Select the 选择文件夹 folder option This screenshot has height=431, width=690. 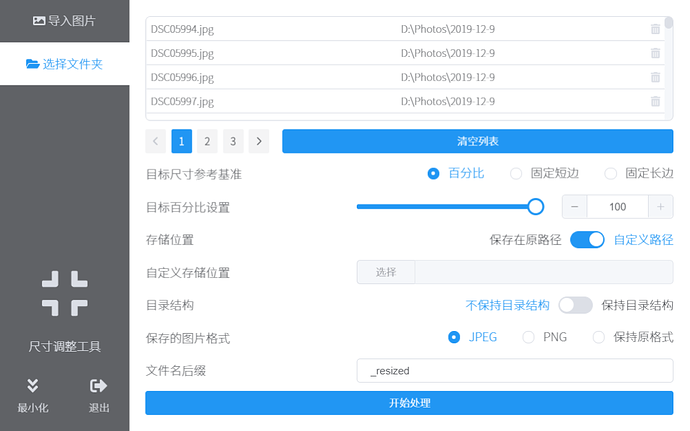65,64
